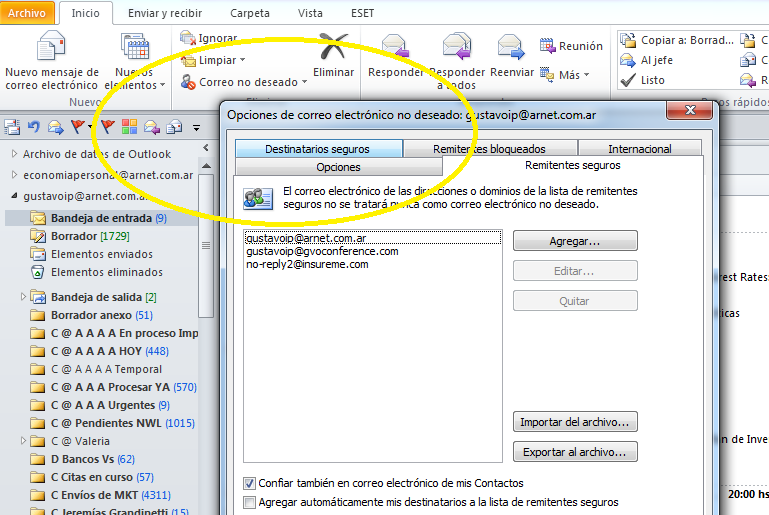Switch to Internacional tab
Screen dimensions: 769x515
click(x=640, y=149)
